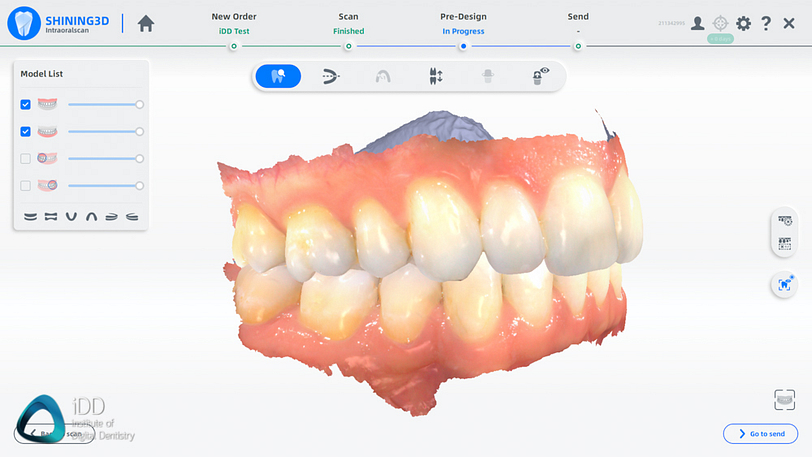This screenshot has width=812, height=457.
Task: Open the teeth occlusion adjustment tool
Action: [x=435, y=76]
